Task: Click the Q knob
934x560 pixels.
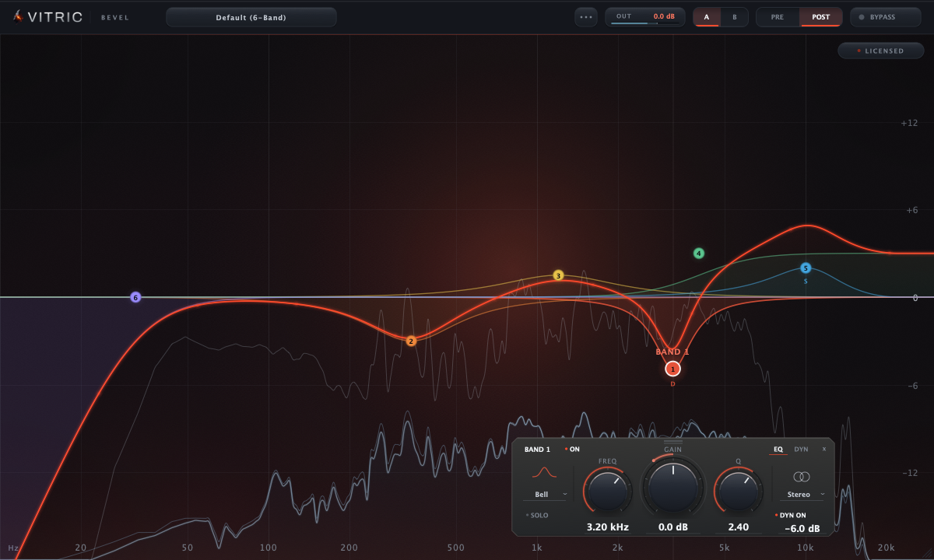Action: pos(738,490)
